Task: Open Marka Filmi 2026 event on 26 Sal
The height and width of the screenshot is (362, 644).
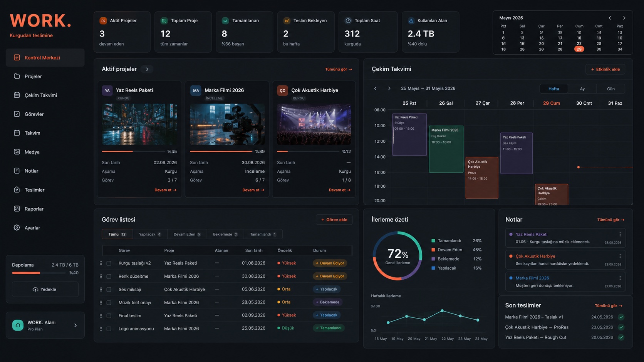Action: [x=446, y=149]
